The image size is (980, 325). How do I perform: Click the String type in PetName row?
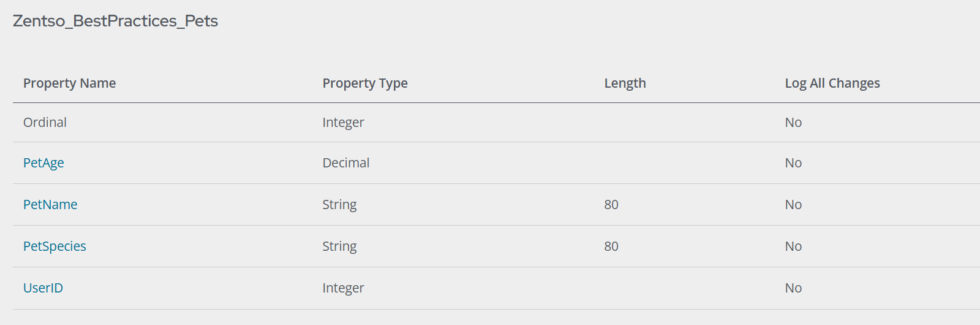(x=339, y=205)
